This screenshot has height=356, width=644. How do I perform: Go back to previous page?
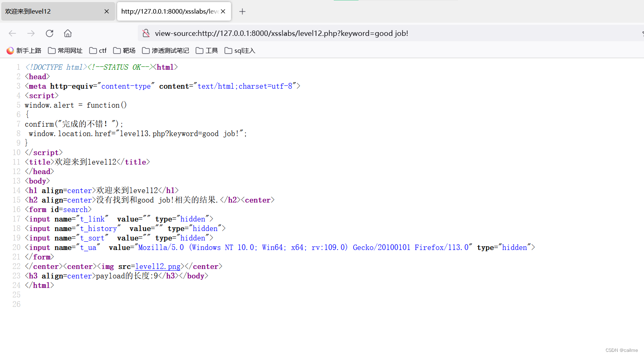pos(12,33)
